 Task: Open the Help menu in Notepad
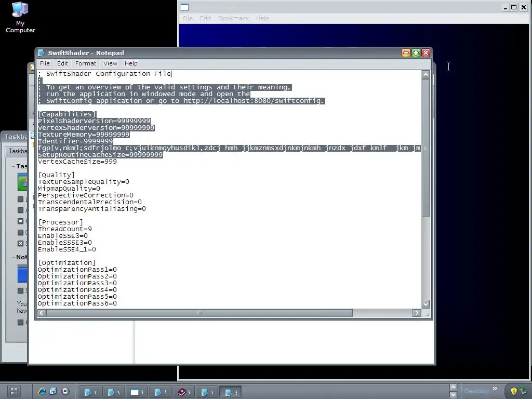(131, 63)
